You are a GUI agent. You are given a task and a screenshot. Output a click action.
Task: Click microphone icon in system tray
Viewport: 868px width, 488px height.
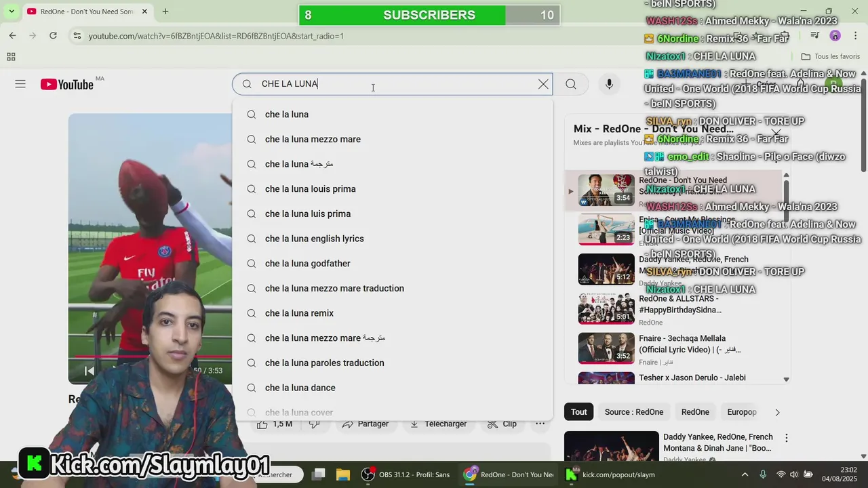pos(763,474)
